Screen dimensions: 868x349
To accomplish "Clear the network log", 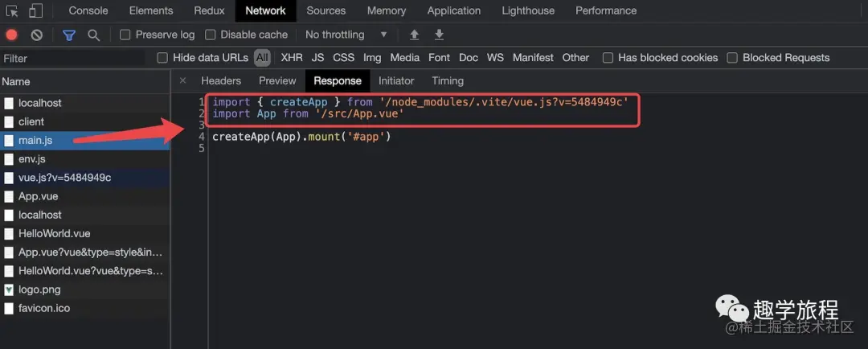I will tap(36, 35).
